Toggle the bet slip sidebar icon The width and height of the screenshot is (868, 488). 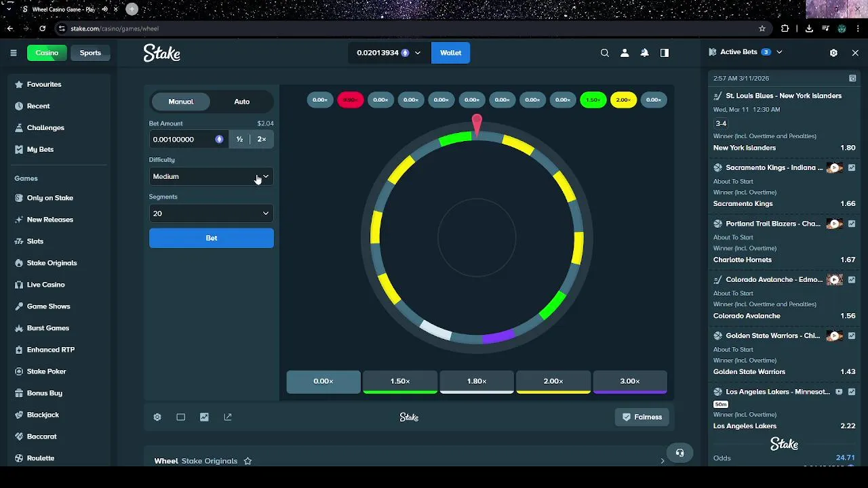coord(665,53)
